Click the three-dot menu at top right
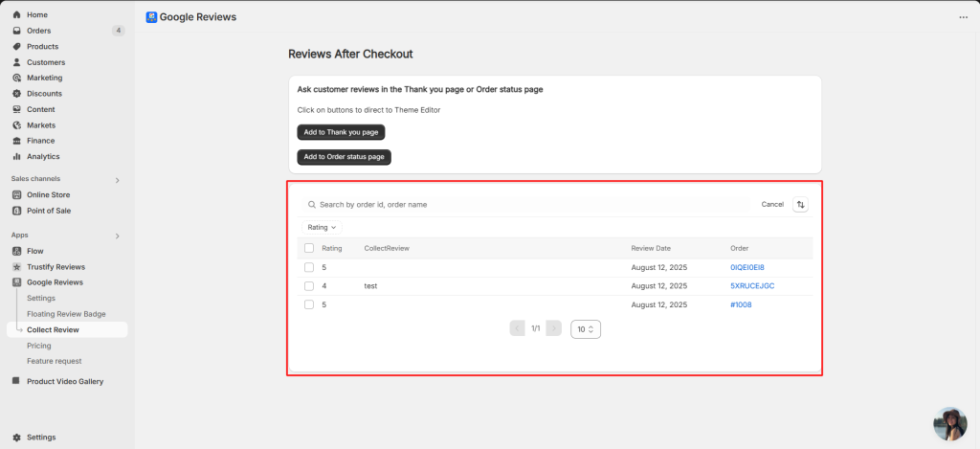 tap(963, 17)
